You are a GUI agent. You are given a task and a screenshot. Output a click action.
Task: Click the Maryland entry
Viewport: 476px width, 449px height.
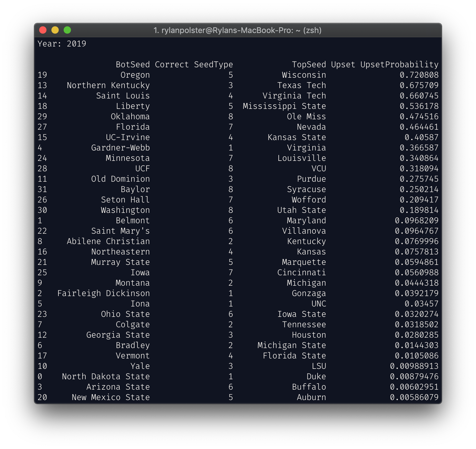[x=307, y=221]
